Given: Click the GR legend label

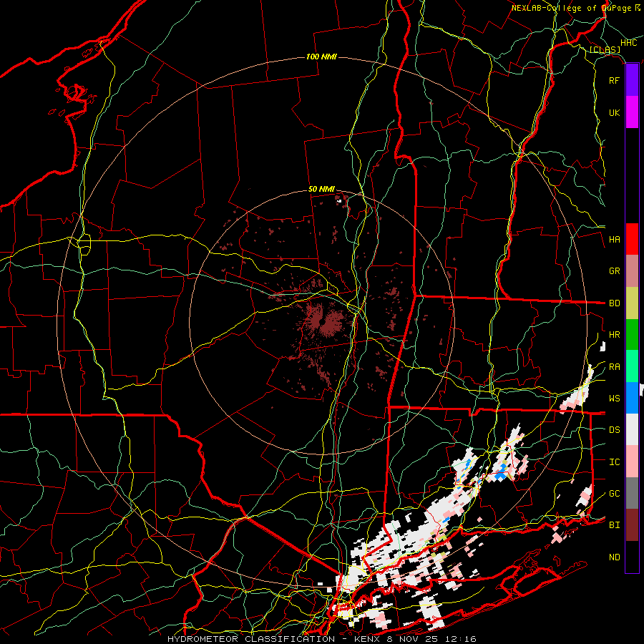Looking at the screenshot, I should tap(614, 271).
